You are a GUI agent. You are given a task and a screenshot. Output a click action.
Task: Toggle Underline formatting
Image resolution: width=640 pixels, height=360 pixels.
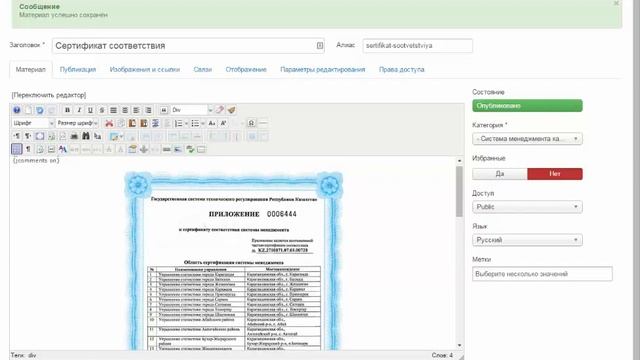click(x=91, y=110)
